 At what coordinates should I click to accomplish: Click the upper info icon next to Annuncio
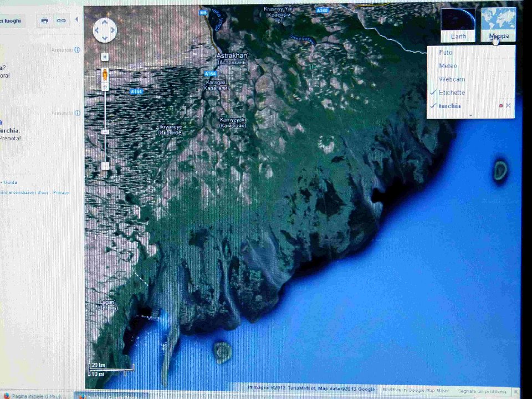click(78, 50)
